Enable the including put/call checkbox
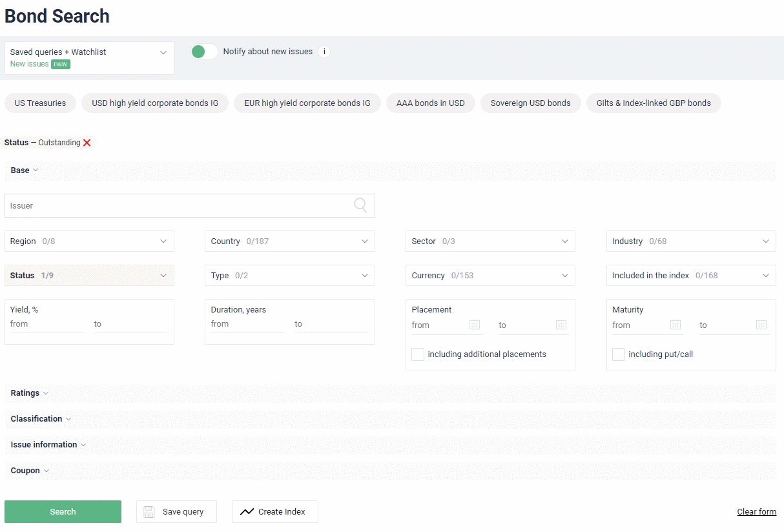 (x=619, y=354)
